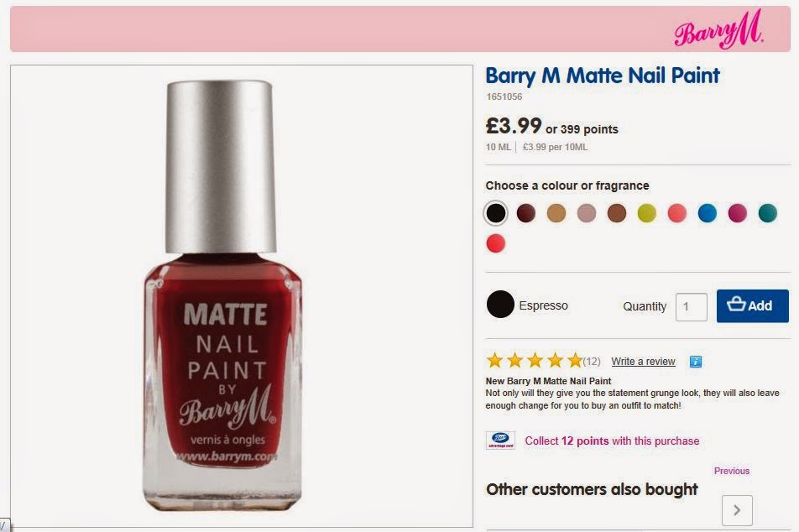Screen dimensions: 799x532
Task: Open the Write a review link
Action: click(643, 362)
